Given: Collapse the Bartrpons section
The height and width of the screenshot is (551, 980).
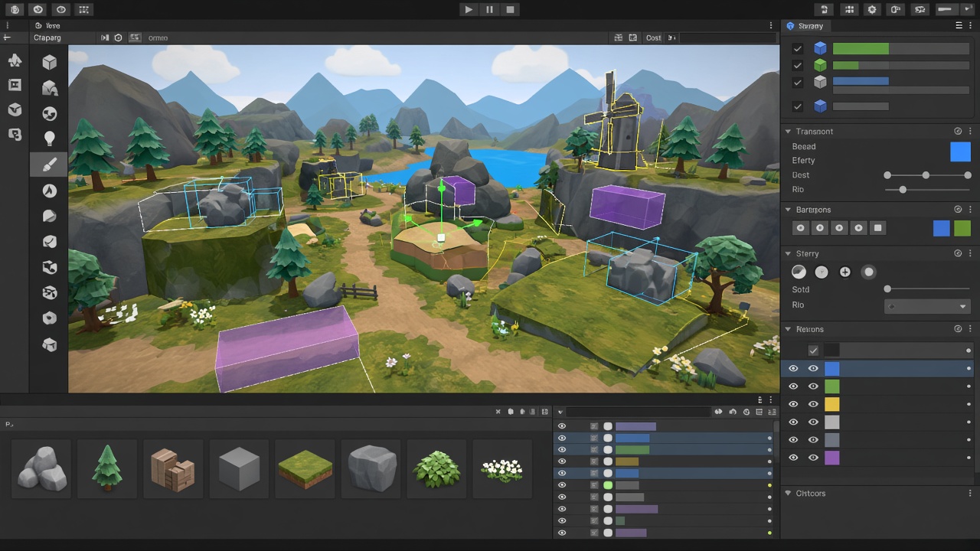Looking at the screenshot, I should point(788,210).
